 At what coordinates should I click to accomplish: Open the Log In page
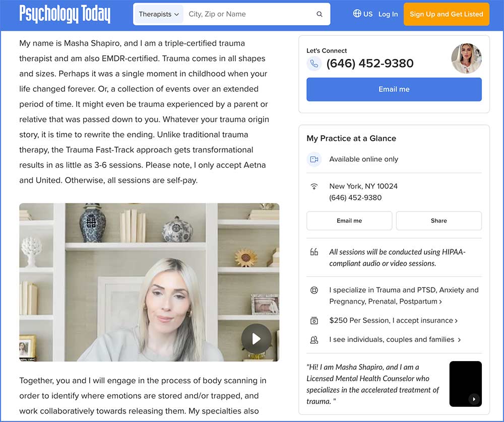pos(388,14)
